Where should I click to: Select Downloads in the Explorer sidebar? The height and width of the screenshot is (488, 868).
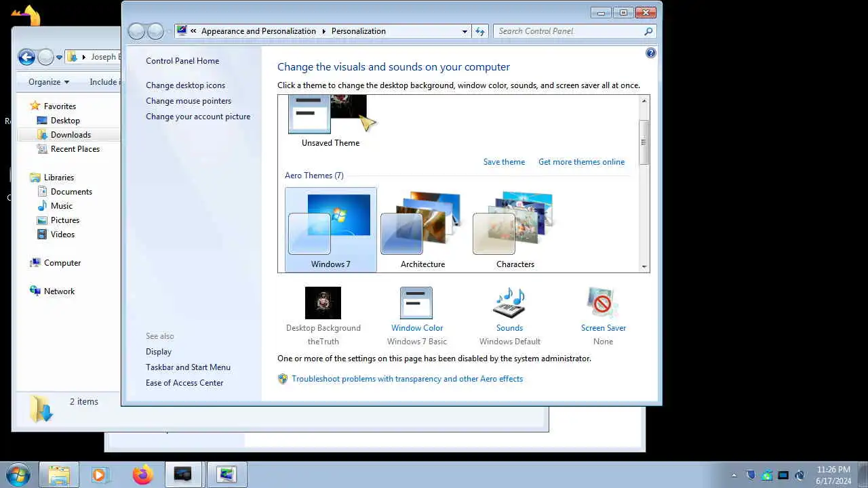71,135
